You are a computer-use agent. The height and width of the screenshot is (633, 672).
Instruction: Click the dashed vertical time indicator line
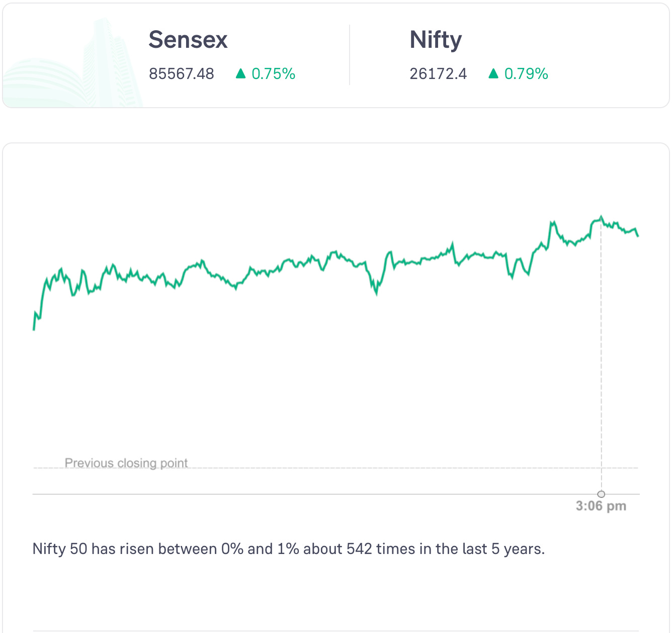point(601,352)
